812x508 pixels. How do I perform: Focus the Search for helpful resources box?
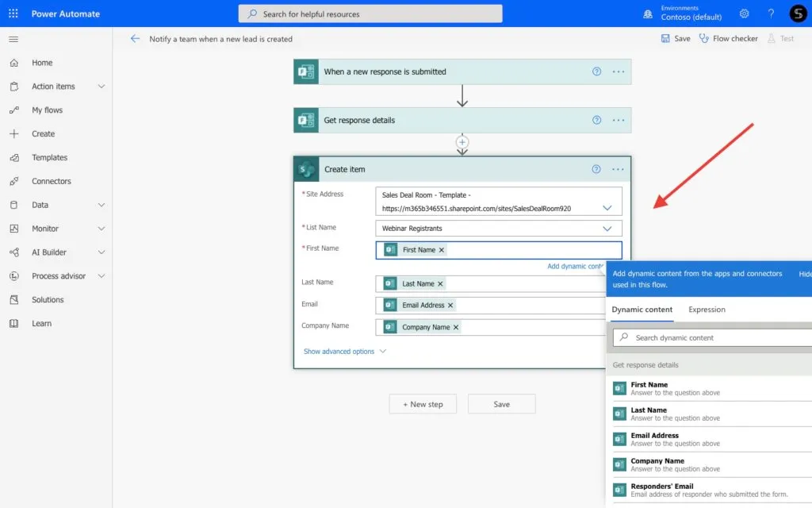(x=370, y=14)
